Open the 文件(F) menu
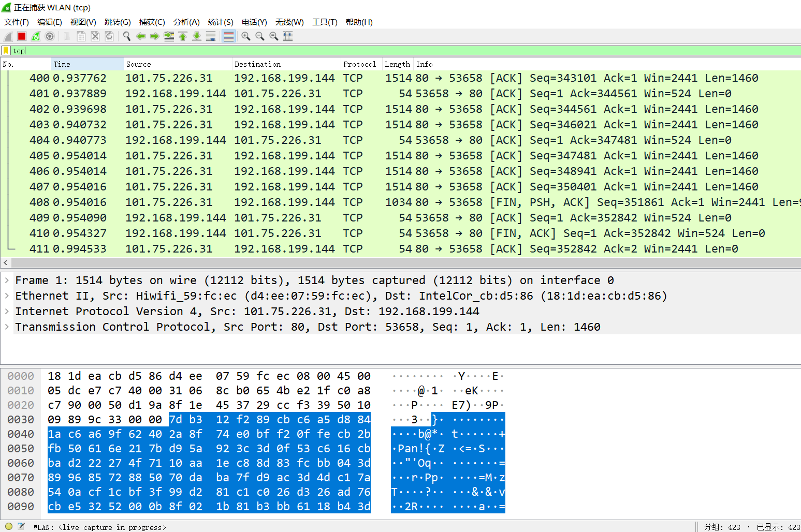The height and width of the screenshot is (532, 801). 17,22
